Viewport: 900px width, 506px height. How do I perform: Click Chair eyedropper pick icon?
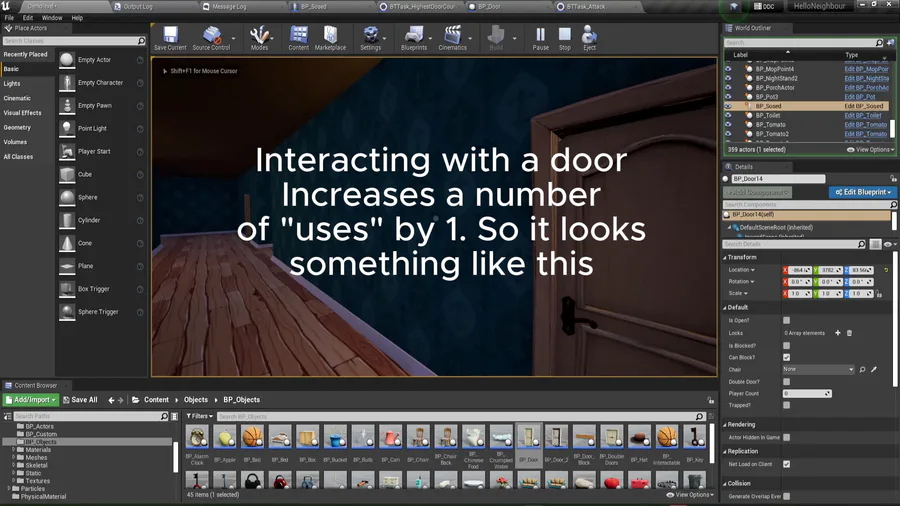pos(874,369)
